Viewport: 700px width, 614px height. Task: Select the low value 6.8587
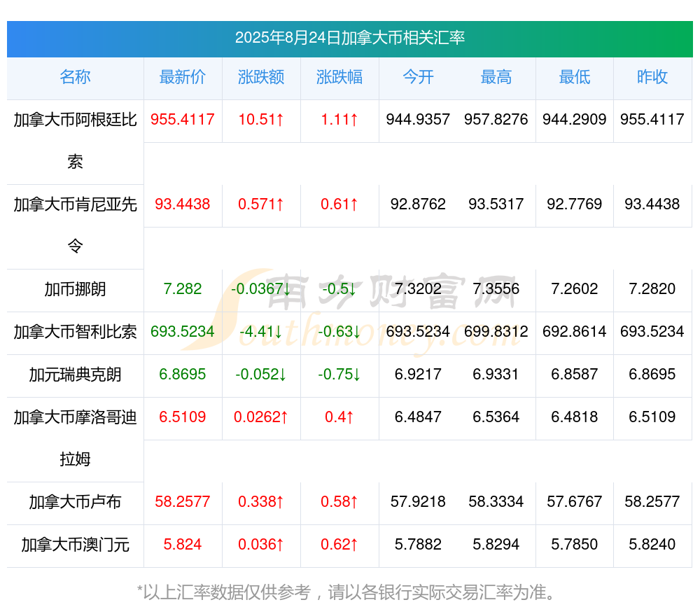pyautogui.click(x=575, y=374)
